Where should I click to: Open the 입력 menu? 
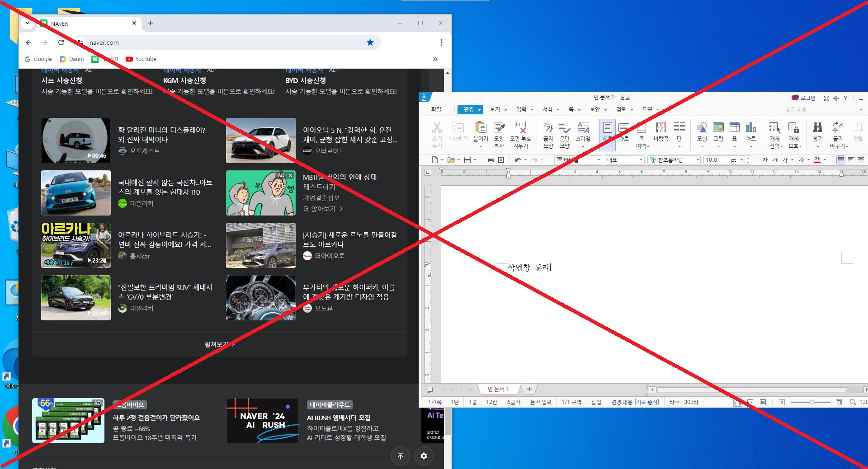[x=521, y=109]
